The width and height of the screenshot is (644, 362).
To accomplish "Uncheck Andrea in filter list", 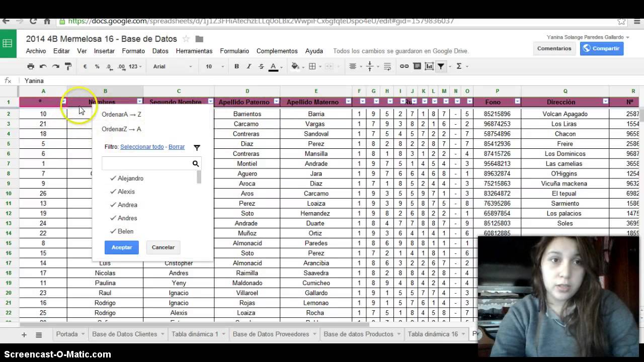I will [124, 205].
